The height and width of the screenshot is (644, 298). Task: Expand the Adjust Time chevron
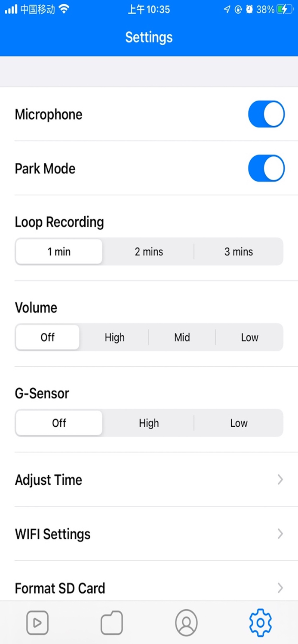tap(280, 480)
